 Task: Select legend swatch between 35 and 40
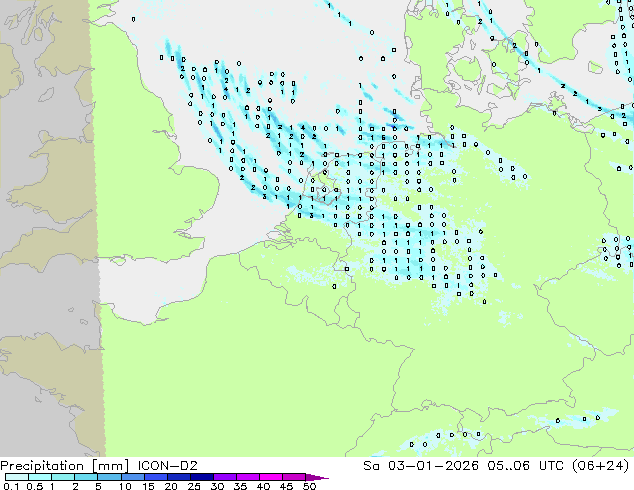248,477
